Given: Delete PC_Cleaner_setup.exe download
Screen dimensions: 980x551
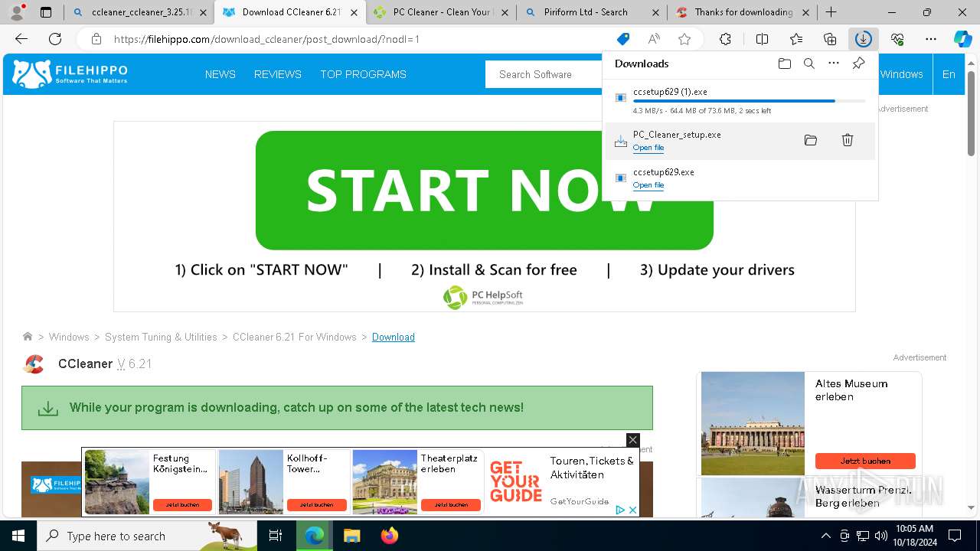Looking at the screenshot, I should (848, 140).
